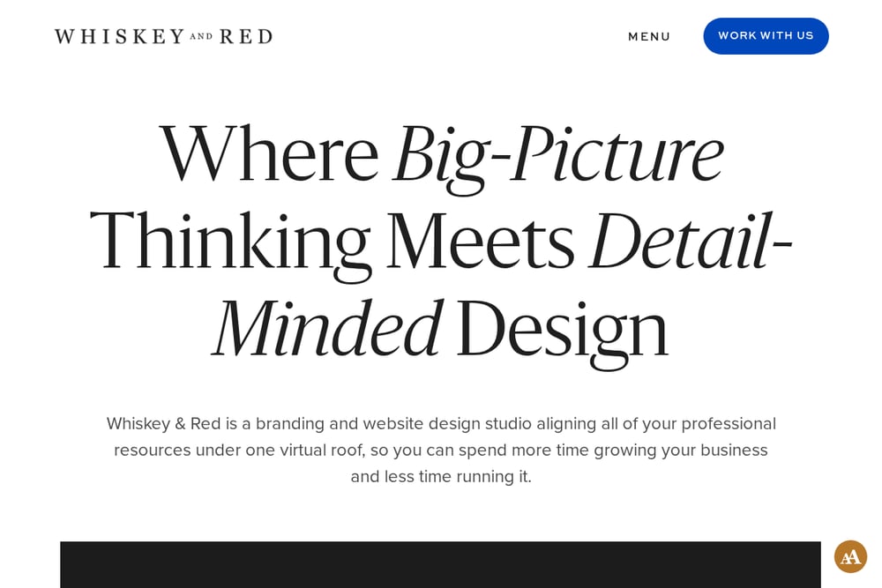882x588 pixels.
Task: Click the black banner below the intro
Action: coord(440,564)
